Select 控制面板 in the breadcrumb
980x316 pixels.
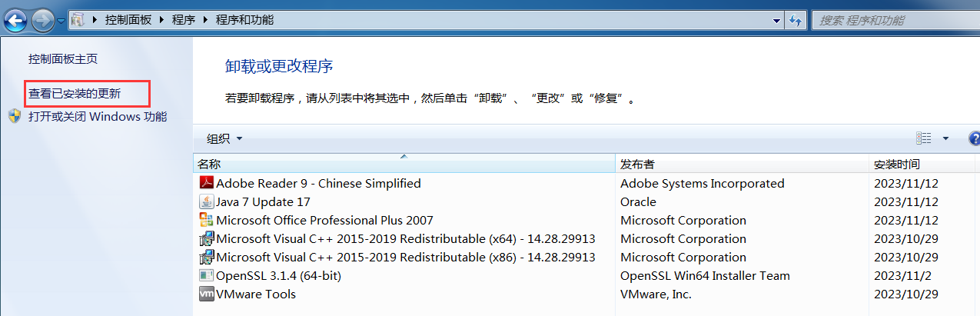click(129, 20)
